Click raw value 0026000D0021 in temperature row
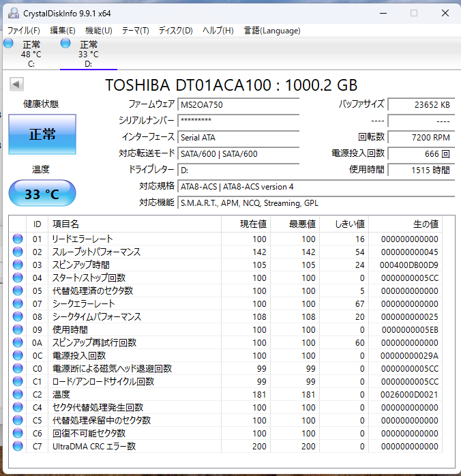 tap(409, 395)
